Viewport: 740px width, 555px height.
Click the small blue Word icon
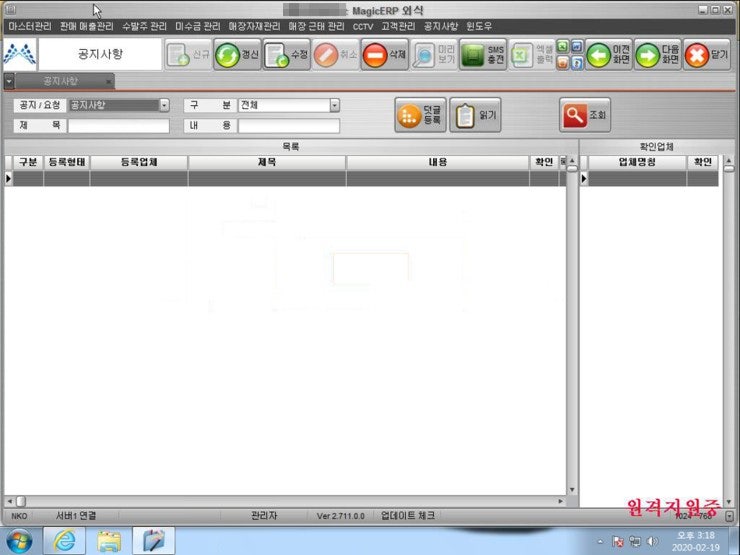[x=577, y=46]
